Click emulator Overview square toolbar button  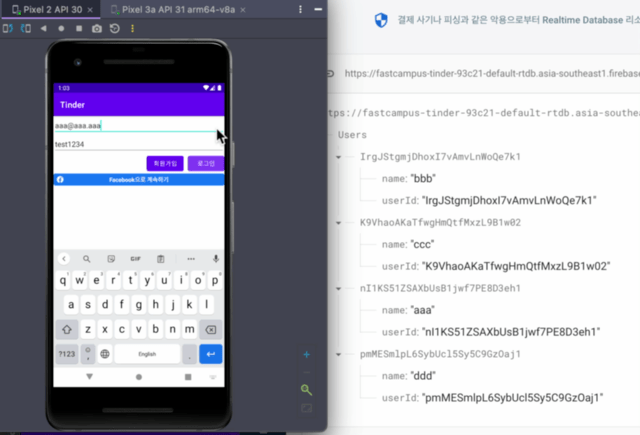point(79,28)
